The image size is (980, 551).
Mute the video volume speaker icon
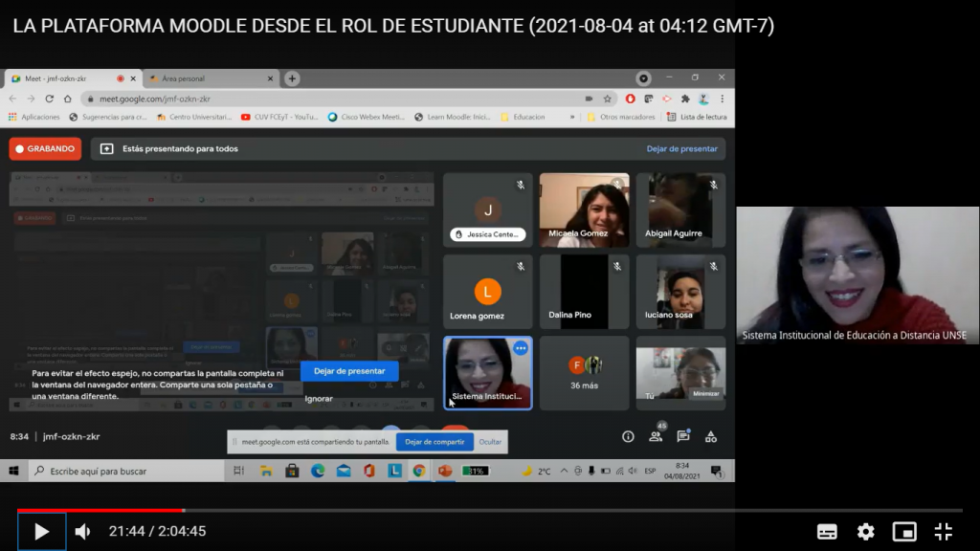click(82, 532)
